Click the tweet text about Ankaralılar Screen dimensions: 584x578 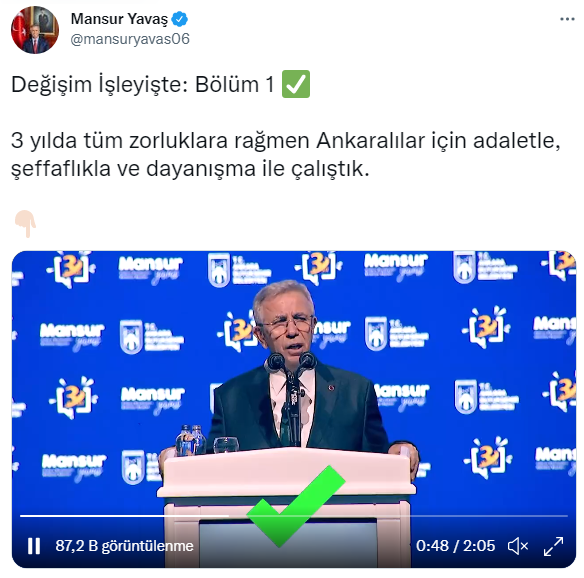(x=286, y=155)
